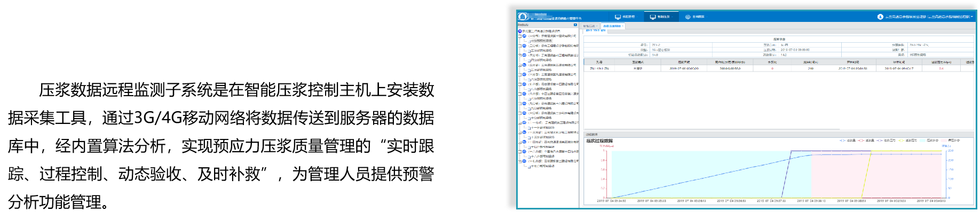
Task: Select the highlighted second monitor tab in top navigation
Action: (660, 17)
